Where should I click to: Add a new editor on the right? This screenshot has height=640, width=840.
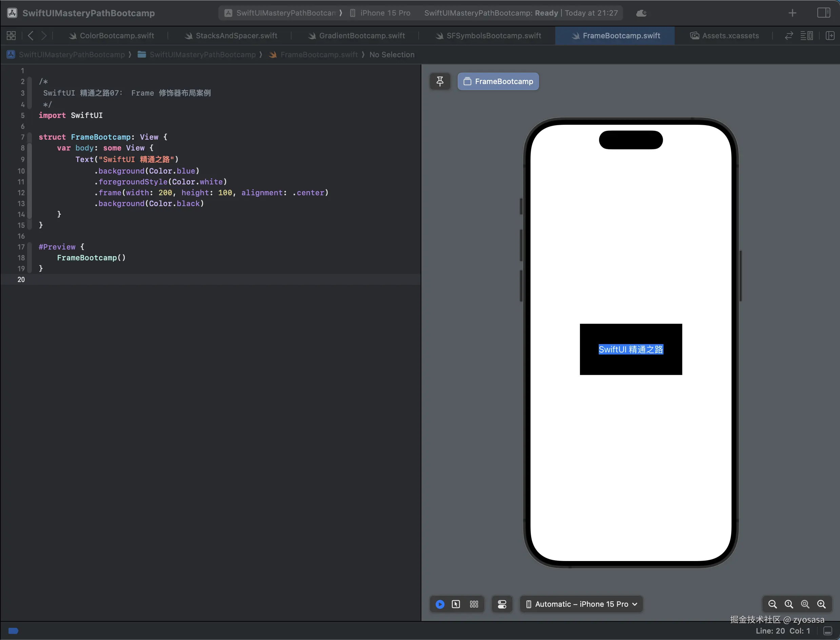pyautogui.click(x=830, y=36)
